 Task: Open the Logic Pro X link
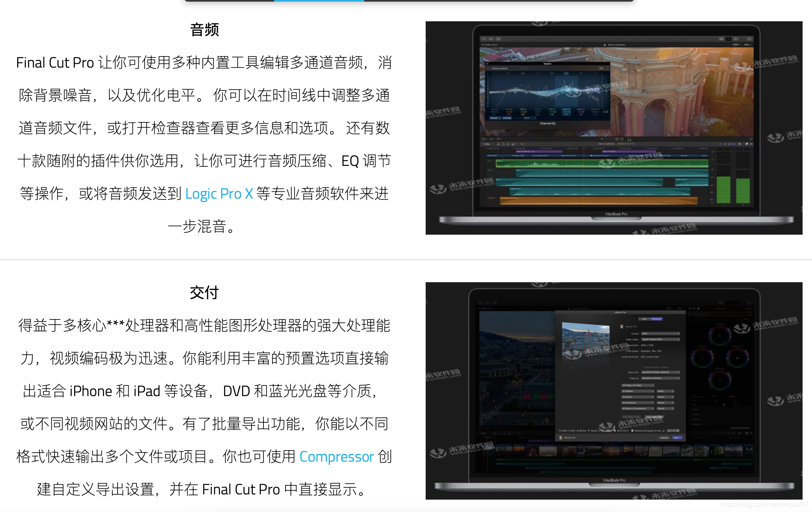click(219, 194)
